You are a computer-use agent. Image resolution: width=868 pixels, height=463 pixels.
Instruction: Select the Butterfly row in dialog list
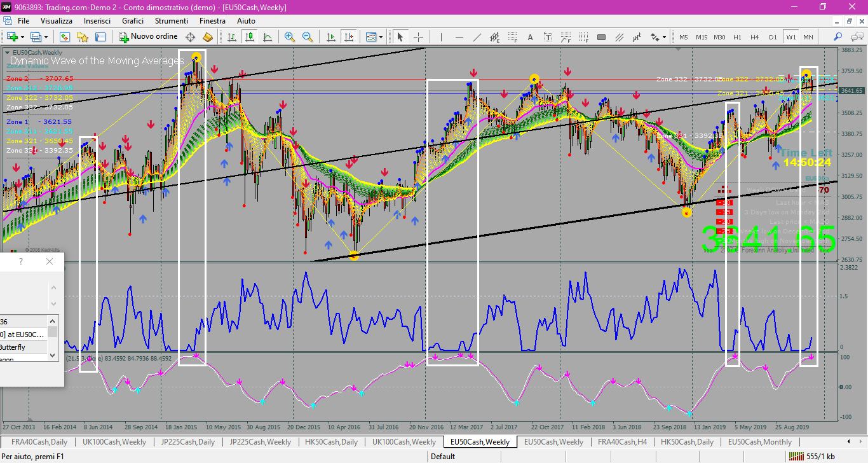point(24,347)
